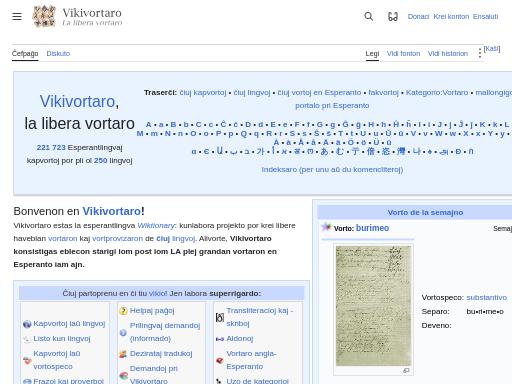Open Kapvortoj laŭ lingvoj link
This screenshot has width=512, height=384.
[x=69, y=324]
